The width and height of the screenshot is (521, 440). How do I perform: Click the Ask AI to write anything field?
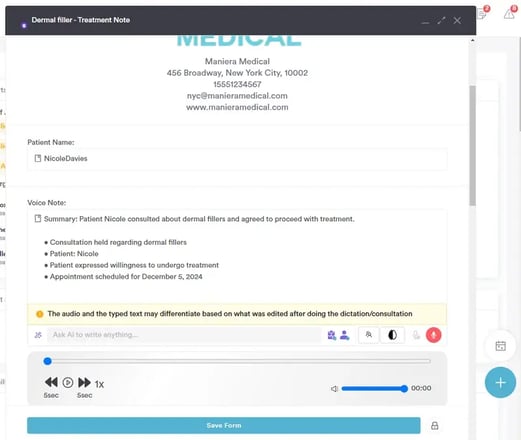(x=184, y=335)
